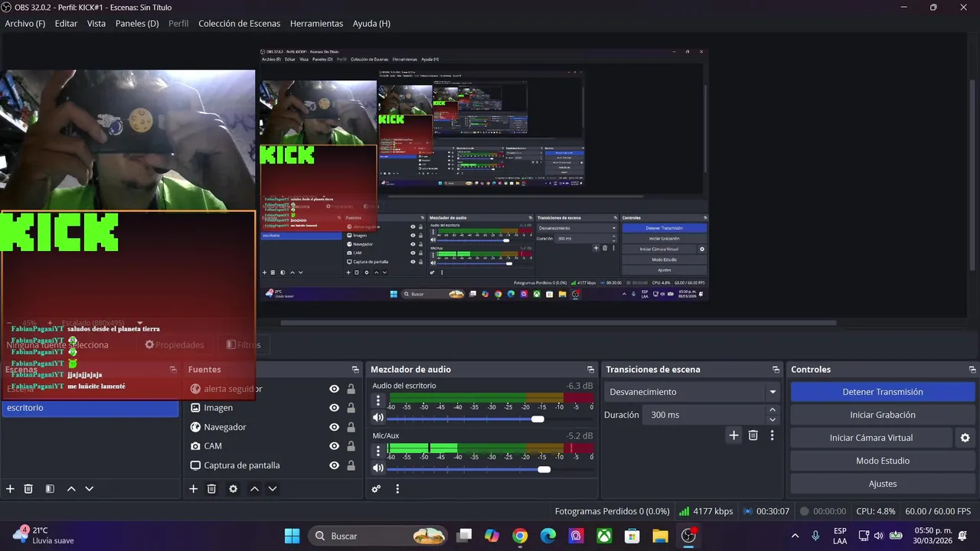
Task: Open virtual camera settings gear
Action: (x=965, y=438)
